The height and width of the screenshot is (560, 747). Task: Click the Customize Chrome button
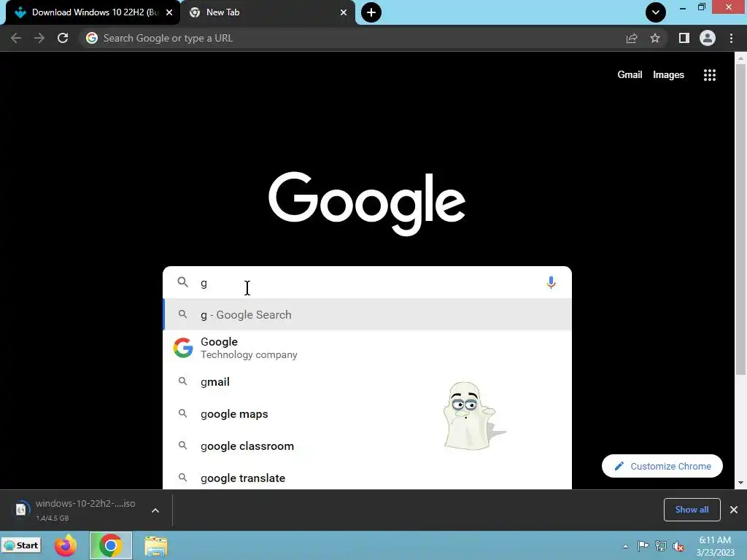point(662,466)
